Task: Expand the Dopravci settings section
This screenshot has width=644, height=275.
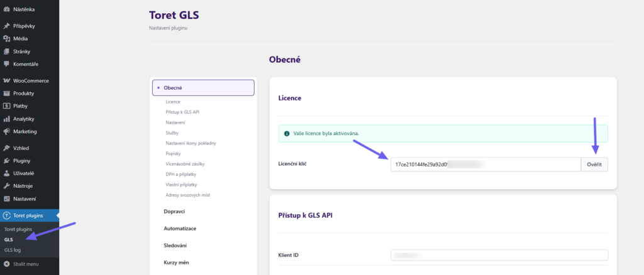Action: [x=175, y=212]
